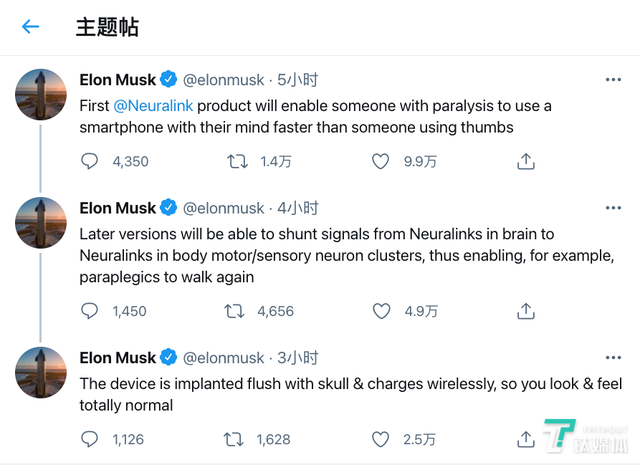
Task: Open more options menu on third tweet
Action: click(613, 357)
